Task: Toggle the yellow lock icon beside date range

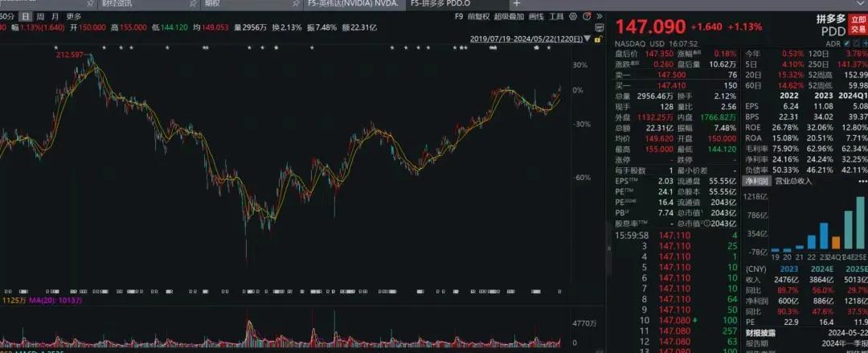Action: 599,39
